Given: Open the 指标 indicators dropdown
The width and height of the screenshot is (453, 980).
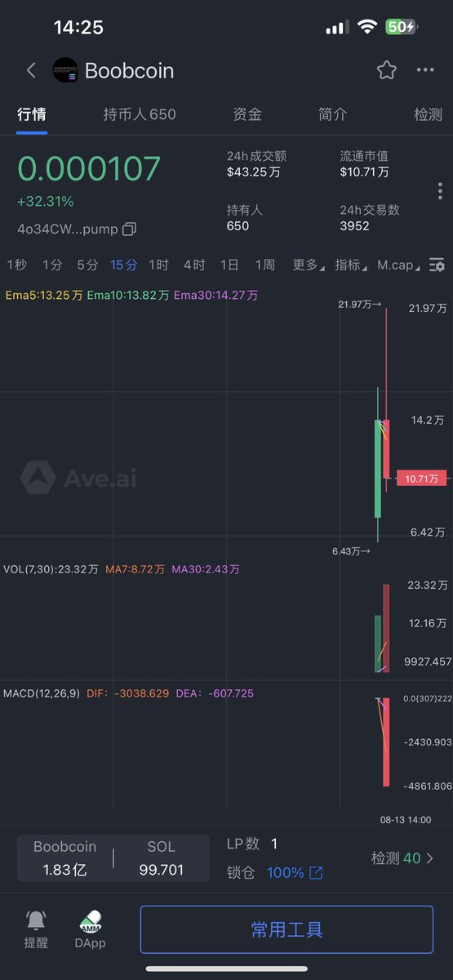Looking at the screenshot, I should tap(351, 265).
